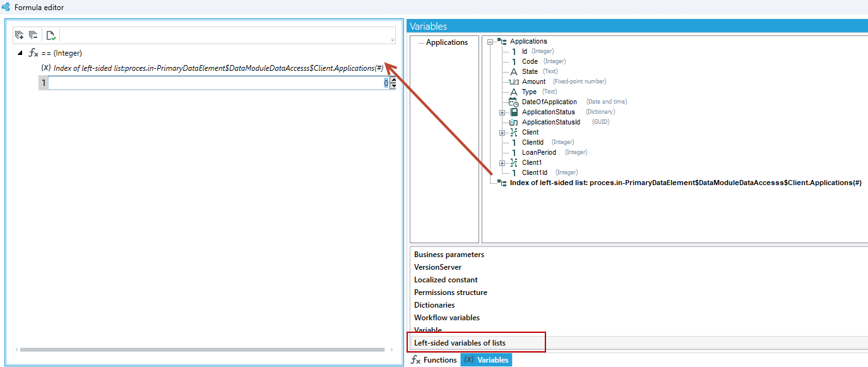This screenshot has width=868, height=367.
Task: Click the integer icon beside Code
Action: coord(514,62)
